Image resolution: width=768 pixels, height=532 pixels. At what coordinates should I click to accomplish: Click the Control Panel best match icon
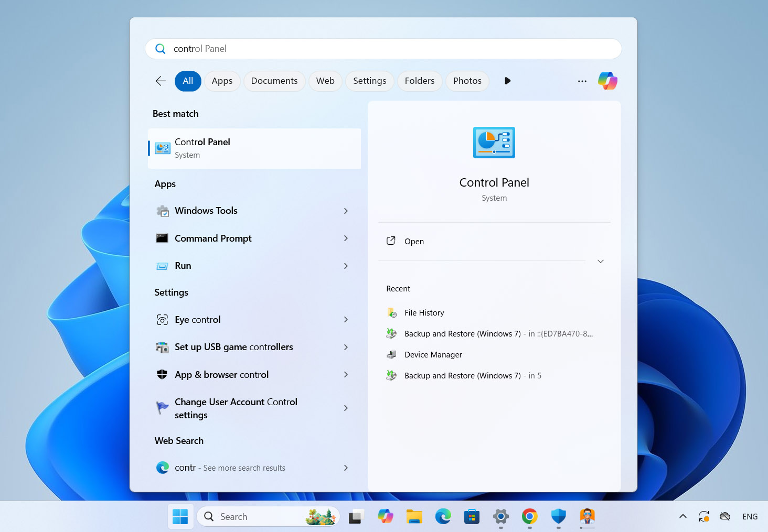tap(163, 148)
